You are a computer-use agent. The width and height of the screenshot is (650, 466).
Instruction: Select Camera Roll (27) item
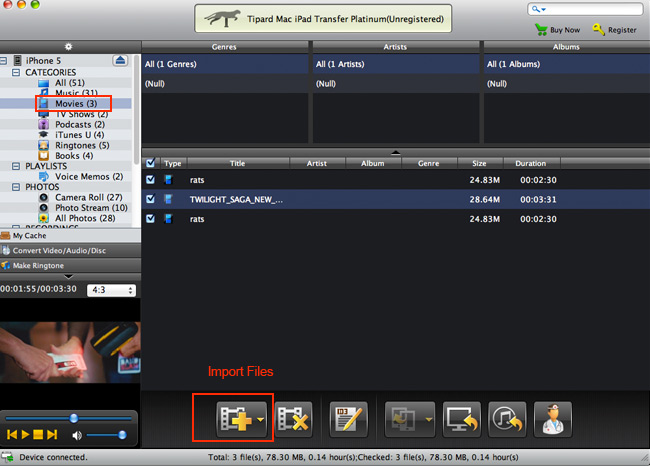(89, 197)
